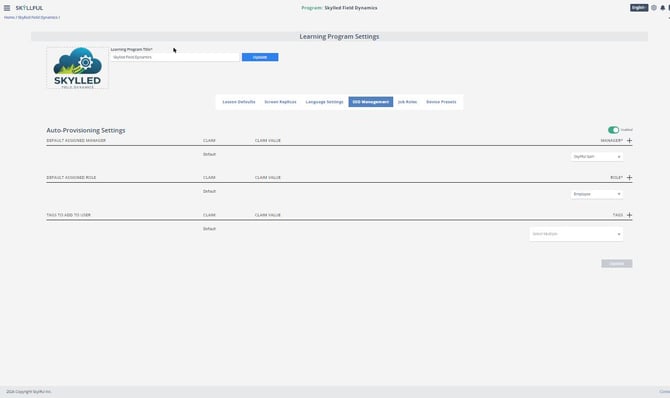Add a row under Default Assigned Role

coord(629,177)
